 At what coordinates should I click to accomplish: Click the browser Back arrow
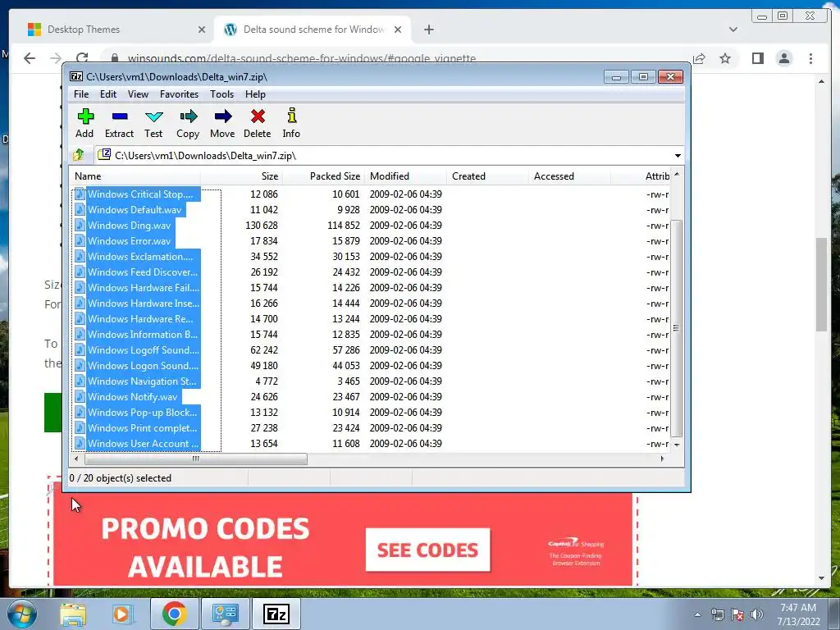coord(30,58)
